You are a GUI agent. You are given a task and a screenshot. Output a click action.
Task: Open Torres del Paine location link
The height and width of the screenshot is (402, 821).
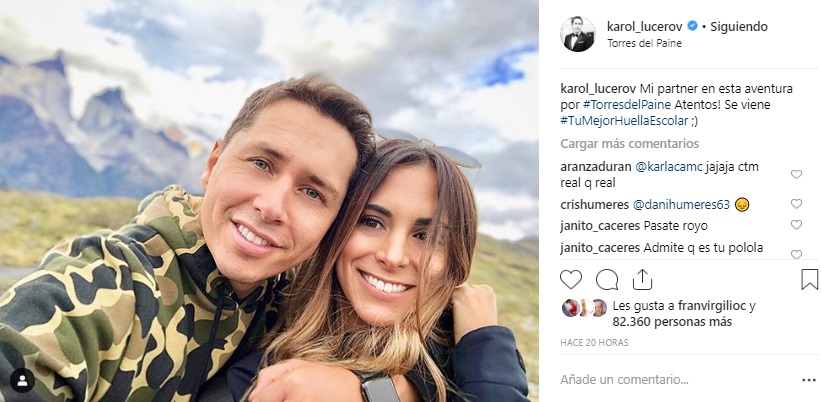(x=645, y=43)
